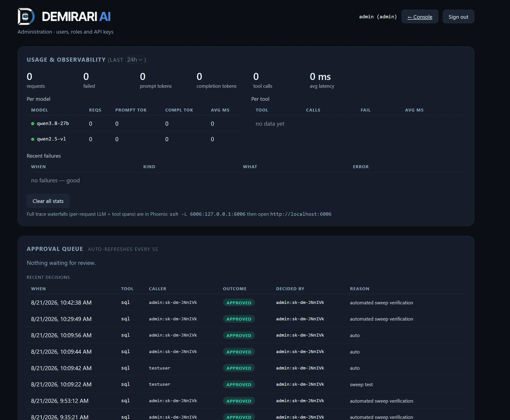Image resolution: width=510 pixels, height=420 pixels.
Task: Click testuser caller in 10:09:42 AM row
Action: (160, 368)
